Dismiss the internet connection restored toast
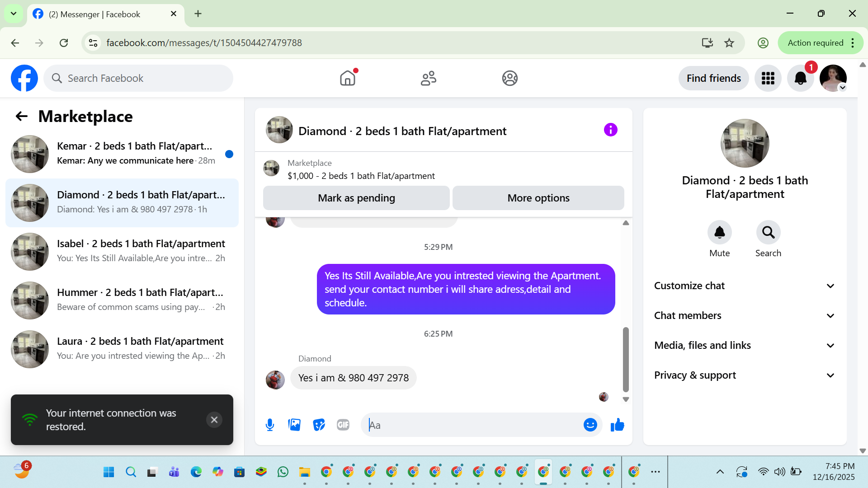The width and height of the screenshot is (868, 488). pyautogui.click(x=214, y=420)
